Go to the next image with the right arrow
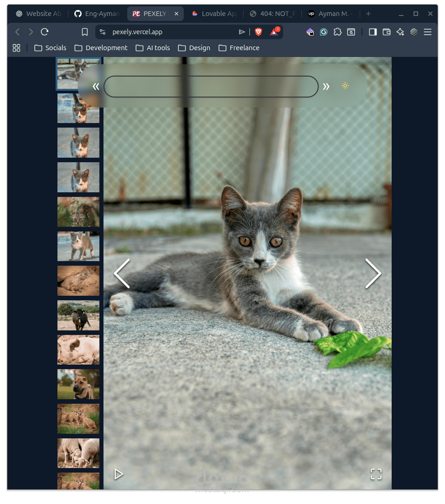Image resolution: width=445 pixels, height=504 pixels. (x=373, y=273)
